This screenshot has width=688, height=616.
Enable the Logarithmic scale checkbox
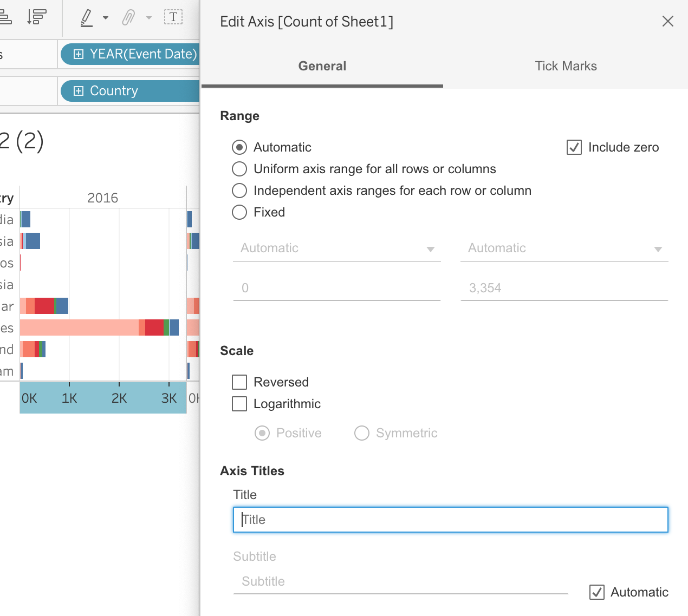point(239,404)
